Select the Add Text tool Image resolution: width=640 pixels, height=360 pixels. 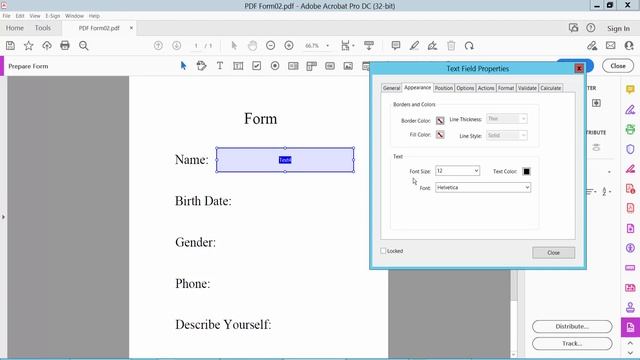[220, 66]
